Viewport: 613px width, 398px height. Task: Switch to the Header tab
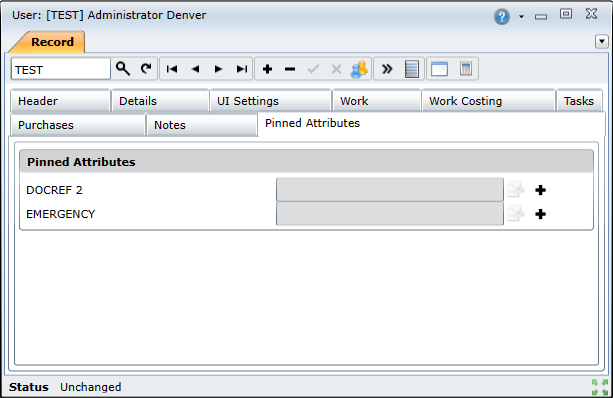point(60,101)
